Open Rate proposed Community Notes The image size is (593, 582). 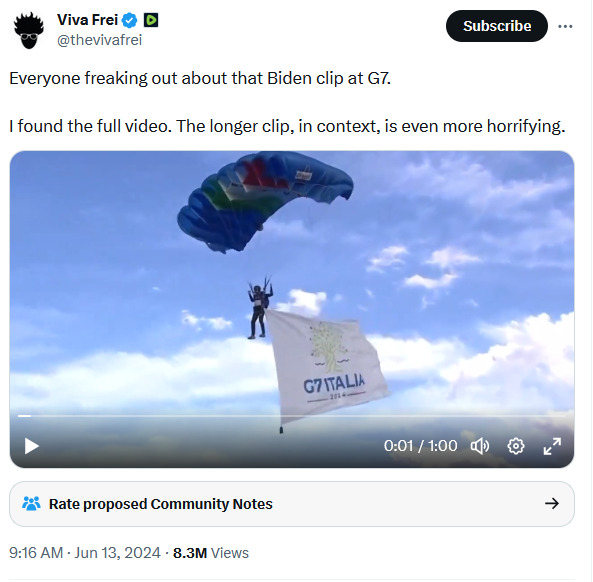(292, 504)
